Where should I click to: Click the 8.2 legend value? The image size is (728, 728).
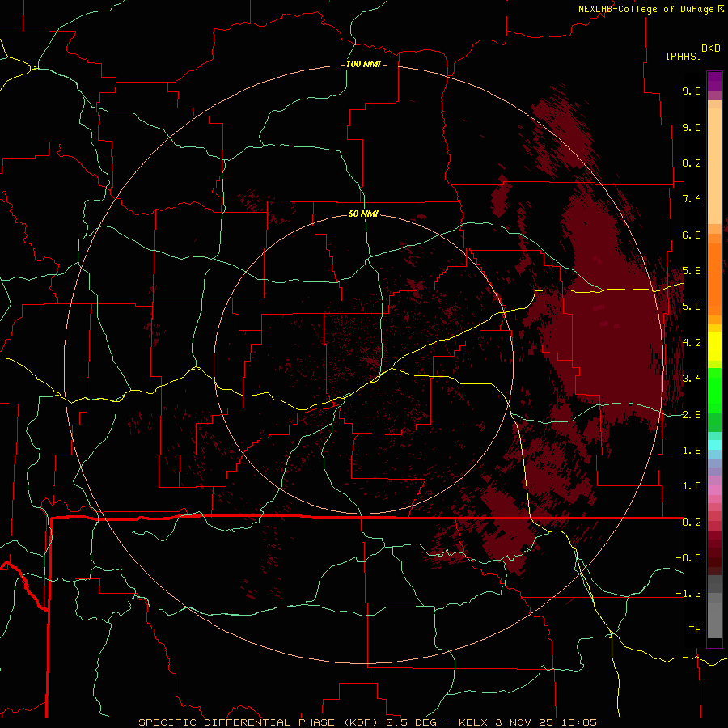pos(692,163)
